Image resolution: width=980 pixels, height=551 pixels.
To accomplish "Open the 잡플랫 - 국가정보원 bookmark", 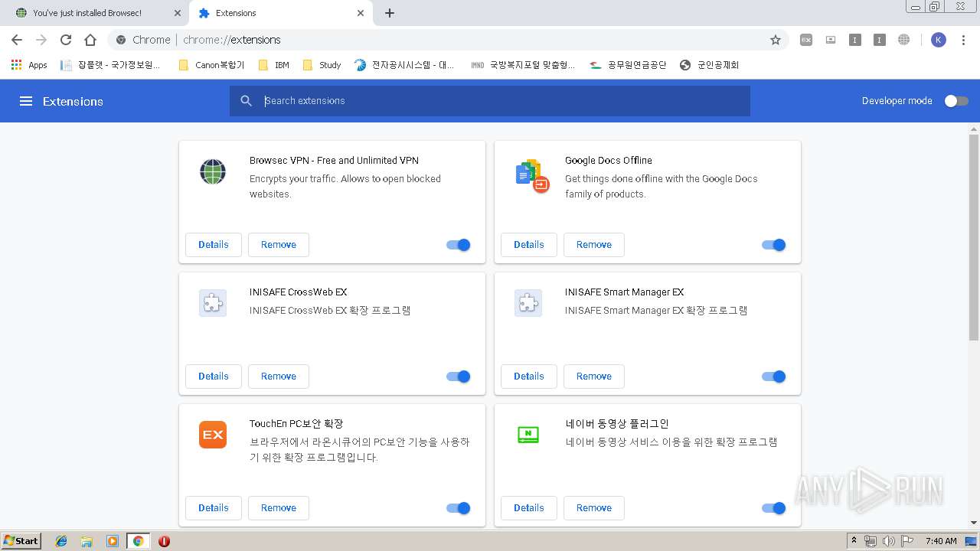I will (111, 65).
